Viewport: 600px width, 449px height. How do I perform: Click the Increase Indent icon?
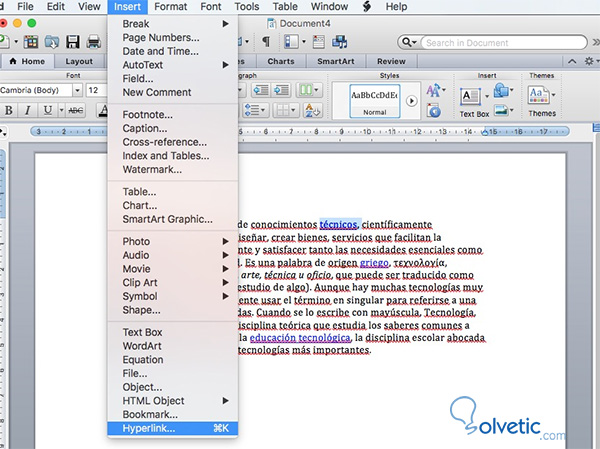click(x=281, y=90)
